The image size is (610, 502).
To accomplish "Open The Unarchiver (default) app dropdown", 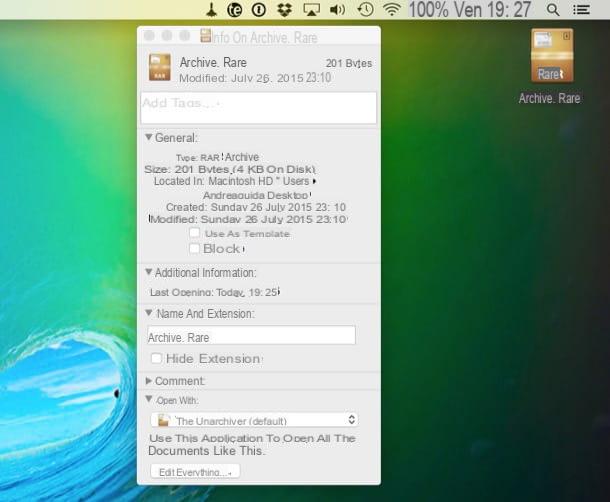I will click(x=254, y=420).
